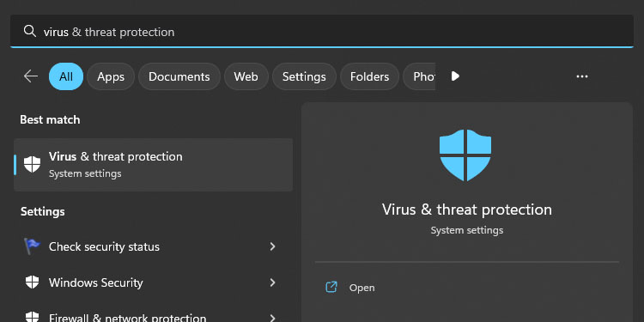The width and height of the screenshot is (644, 322).
Task: Select the All filter tab
Action: 66,76
